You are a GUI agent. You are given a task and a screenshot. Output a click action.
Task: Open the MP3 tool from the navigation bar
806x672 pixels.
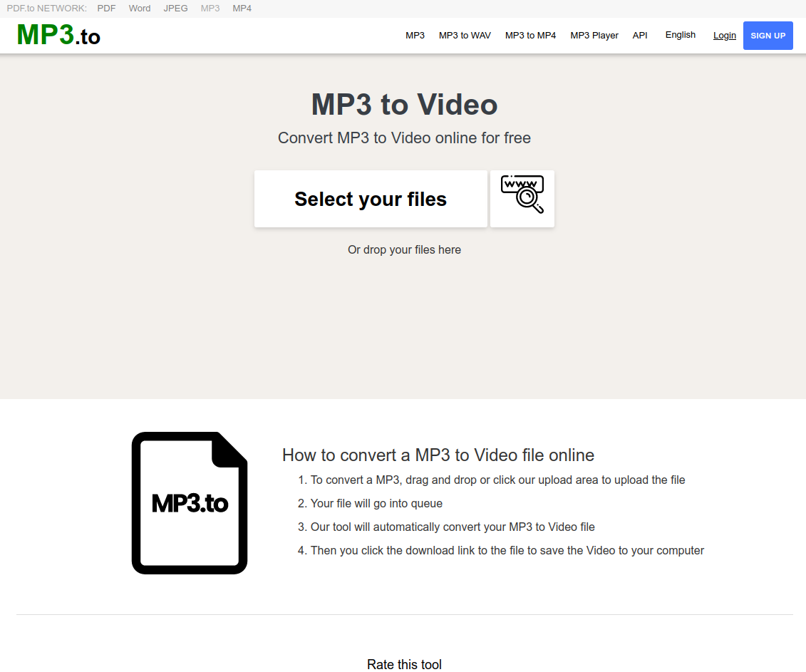point(415,35)
